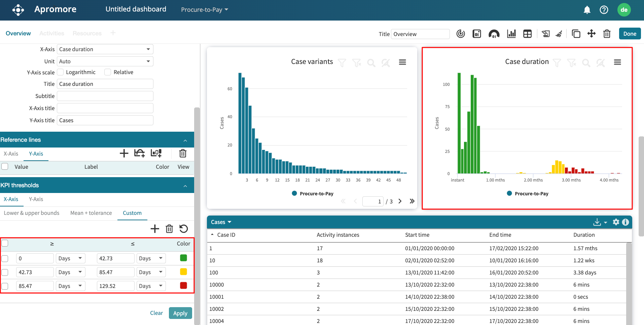The image size is (644, 325).
Task: Open the help question mark icon
Action: [604, 10]
